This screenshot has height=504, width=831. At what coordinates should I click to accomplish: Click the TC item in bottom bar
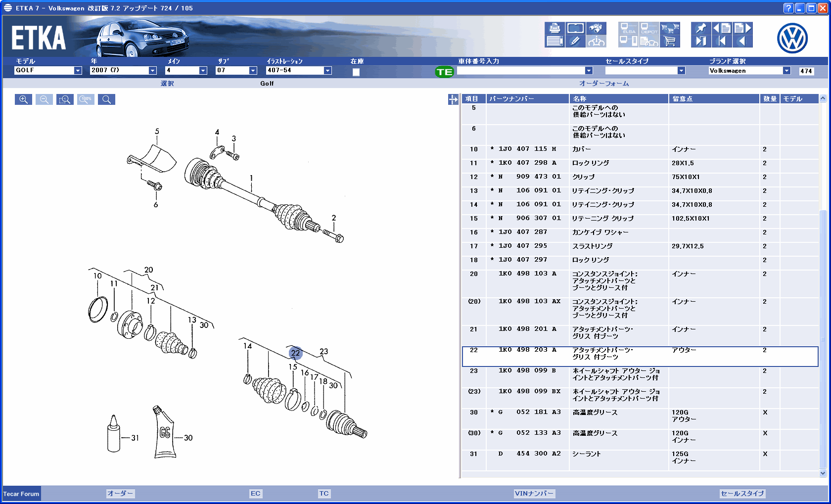pos(324,494)
